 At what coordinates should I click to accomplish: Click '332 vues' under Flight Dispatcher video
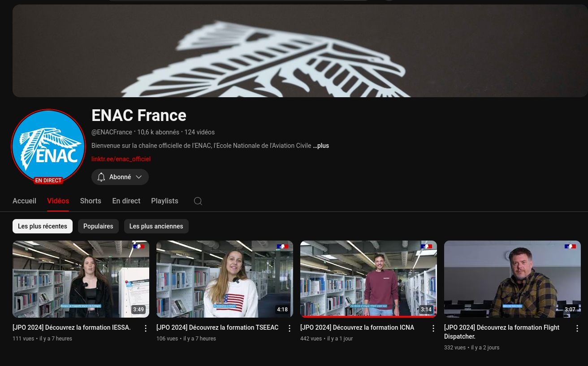click(x=455, y=348)
